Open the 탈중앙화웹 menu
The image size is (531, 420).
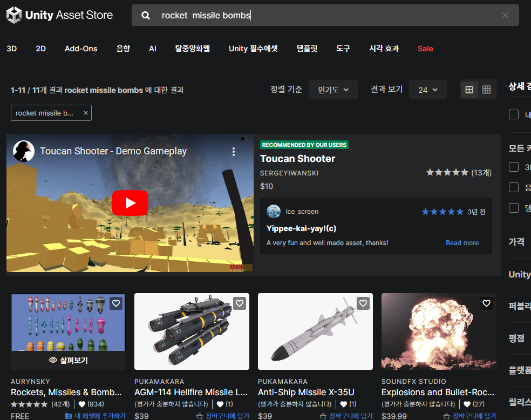192,49
